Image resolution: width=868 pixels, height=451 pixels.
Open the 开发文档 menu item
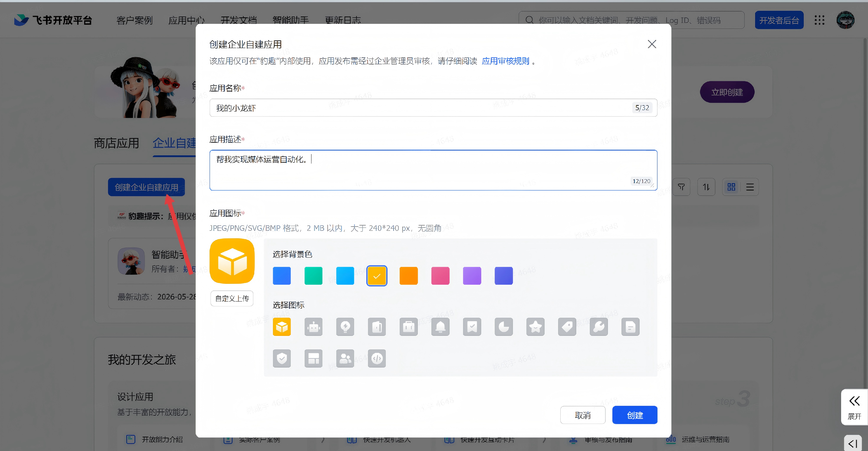pos(239,20)
